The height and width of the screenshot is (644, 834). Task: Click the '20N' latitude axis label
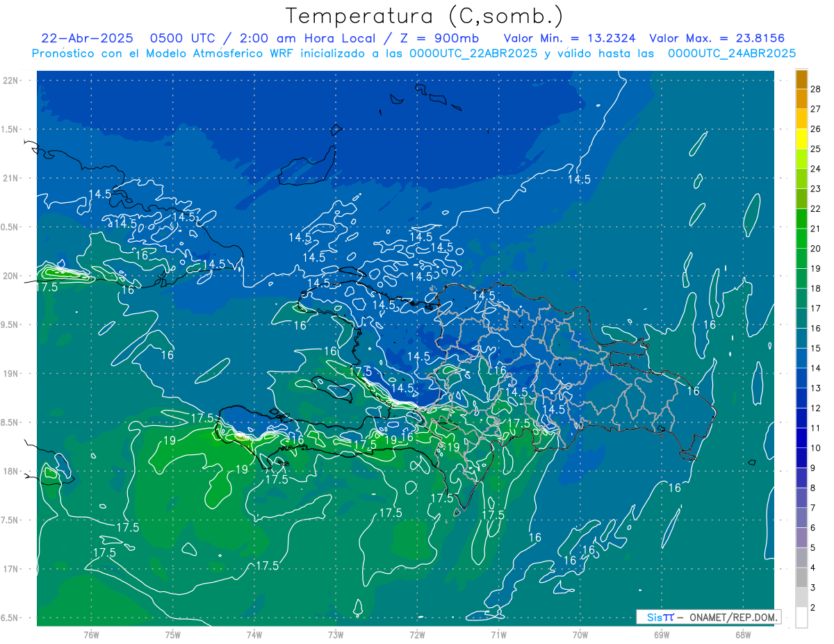click(x=11, y=276)
